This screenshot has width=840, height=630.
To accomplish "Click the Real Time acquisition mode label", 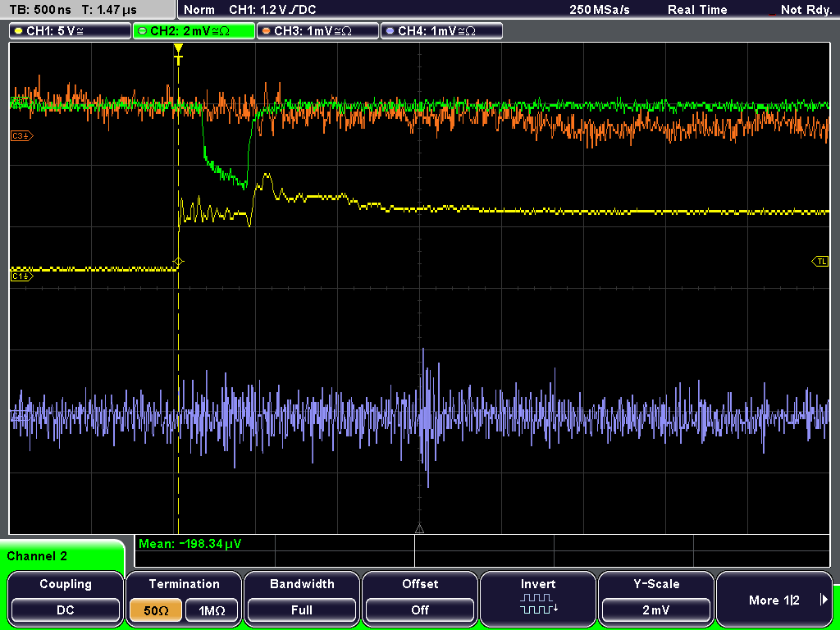I will (697, 10).
